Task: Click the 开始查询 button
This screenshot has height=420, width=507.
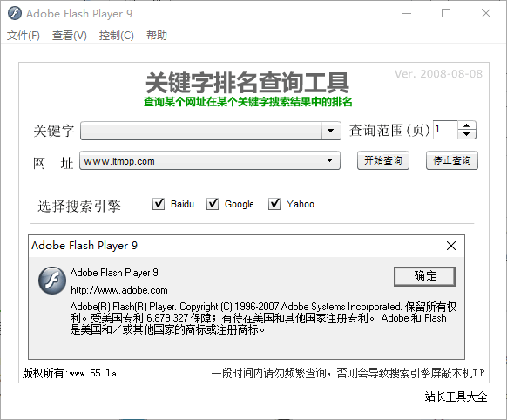Action: coord(383,160)
